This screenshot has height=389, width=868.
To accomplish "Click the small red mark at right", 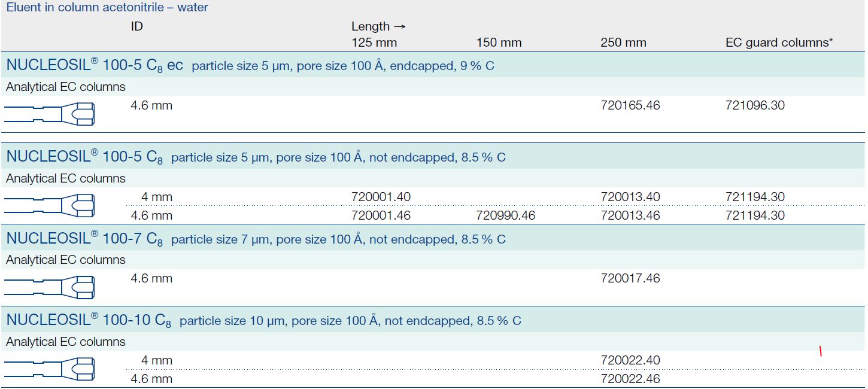I will (820, 352).
